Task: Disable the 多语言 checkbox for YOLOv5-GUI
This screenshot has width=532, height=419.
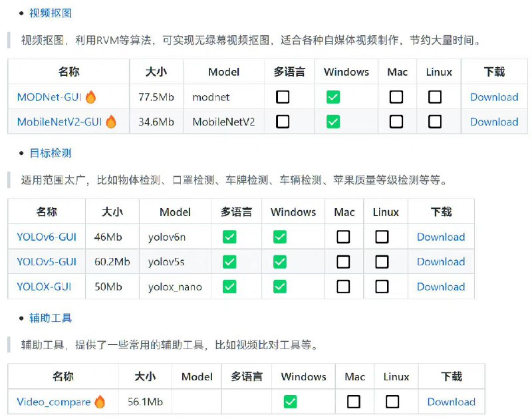Action: click(x=229, y=262)
